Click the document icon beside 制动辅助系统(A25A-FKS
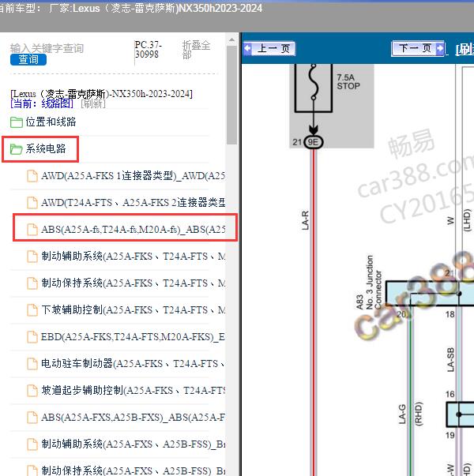The image size is (474, 476). [32, 257]
